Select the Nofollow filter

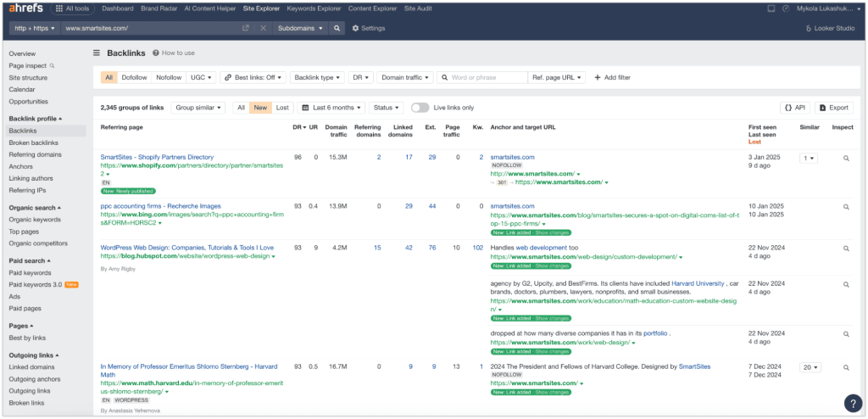click(169, 77)
